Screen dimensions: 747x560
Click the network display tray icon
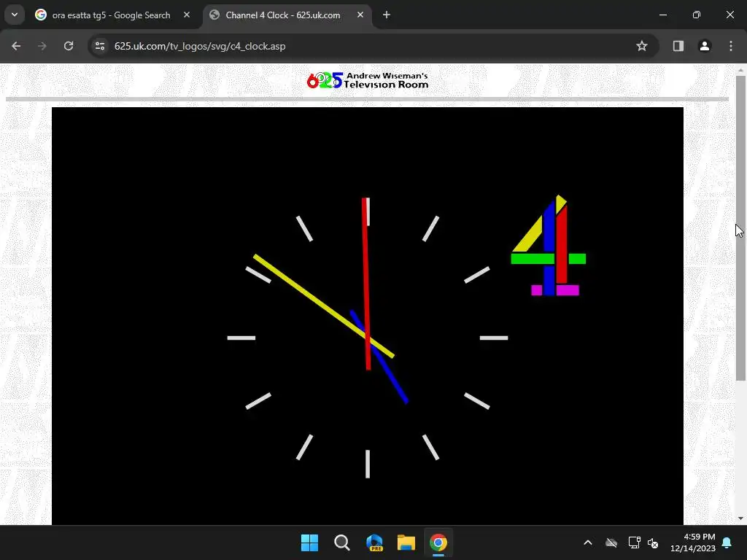634,542
